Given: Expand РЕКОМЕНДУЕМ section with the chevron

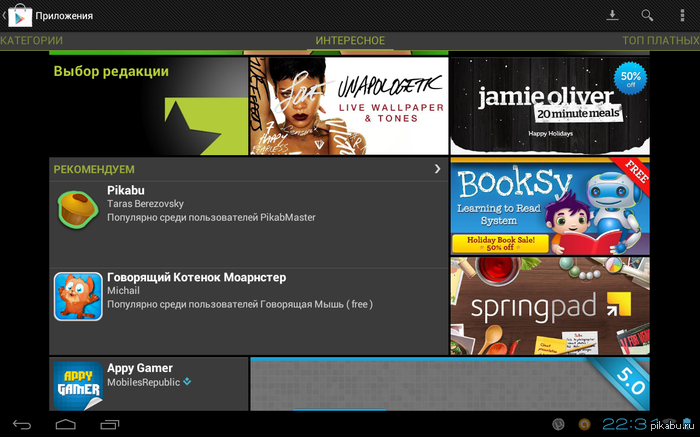Looking at the screenshot, I should tap(438, 169).
